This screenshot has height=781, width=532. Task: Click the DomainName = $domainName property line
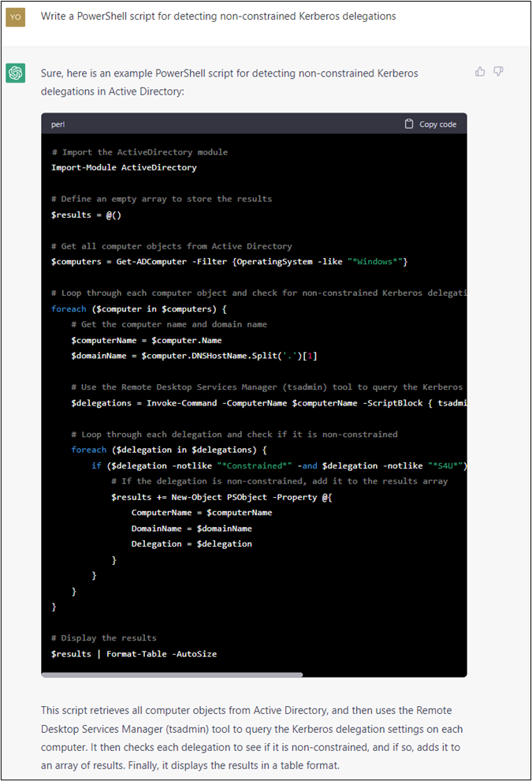[x=192, y=528]
